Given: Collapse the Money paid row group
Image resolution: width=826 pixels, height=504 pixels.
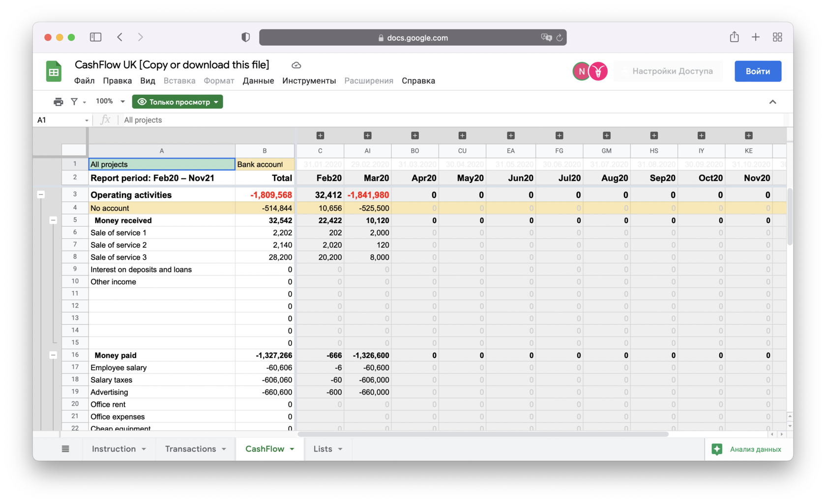Looking at the screenshot, I should [53, 355].
